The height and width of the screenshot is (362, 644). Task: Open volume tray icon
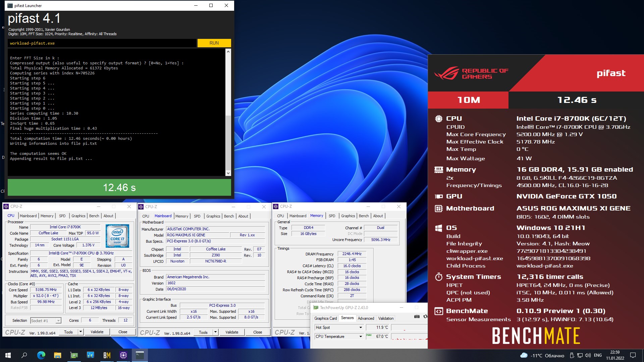(x=588, y=355)
